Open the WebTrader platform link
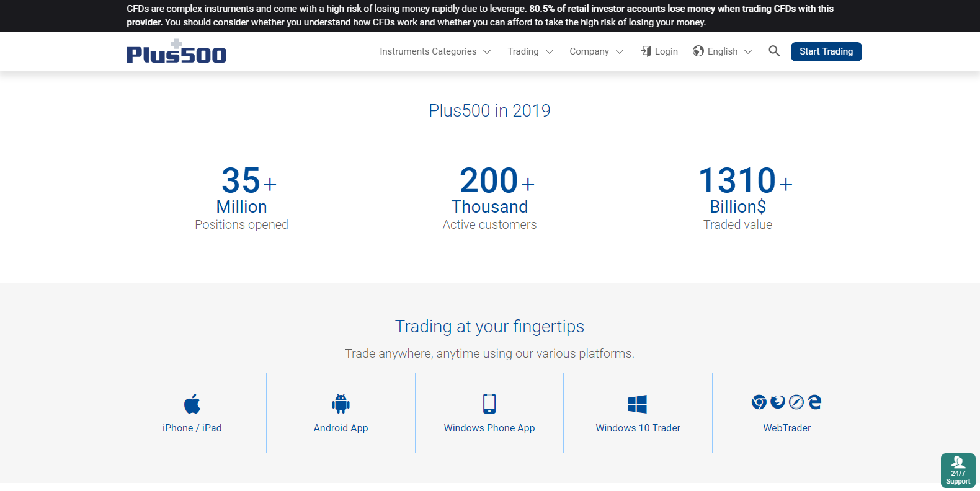 786,428
